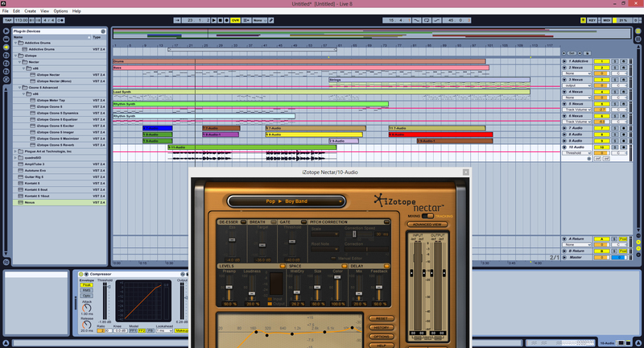
Task: Unfold the 1 Addictive track
Action: pos(564,61)
